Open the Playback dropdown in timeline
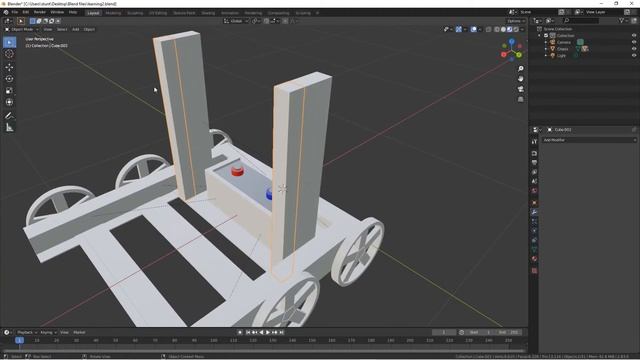The width and height of the screenshot is (640, 360). [27, 332]
